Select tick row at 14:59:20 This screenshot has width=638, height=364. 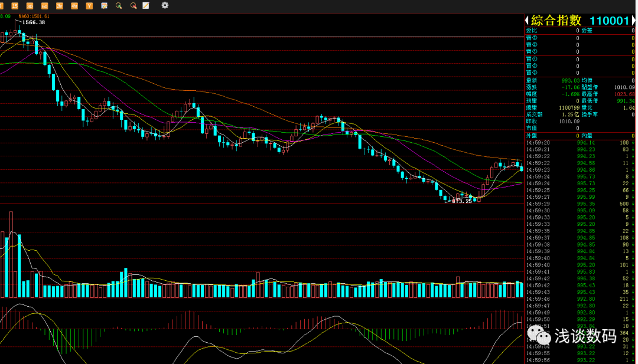tap(580, 143)
